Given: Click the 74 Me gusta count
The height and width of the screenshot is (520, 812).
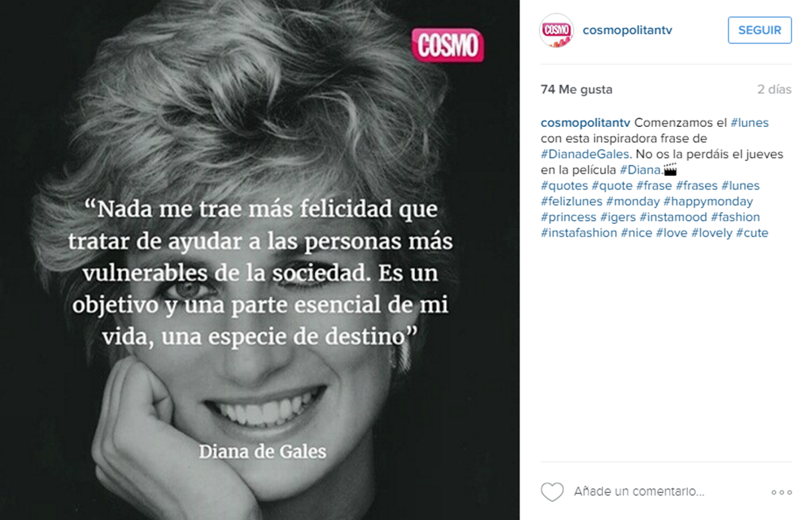Looking at the screenshot, I should point(577,89).
